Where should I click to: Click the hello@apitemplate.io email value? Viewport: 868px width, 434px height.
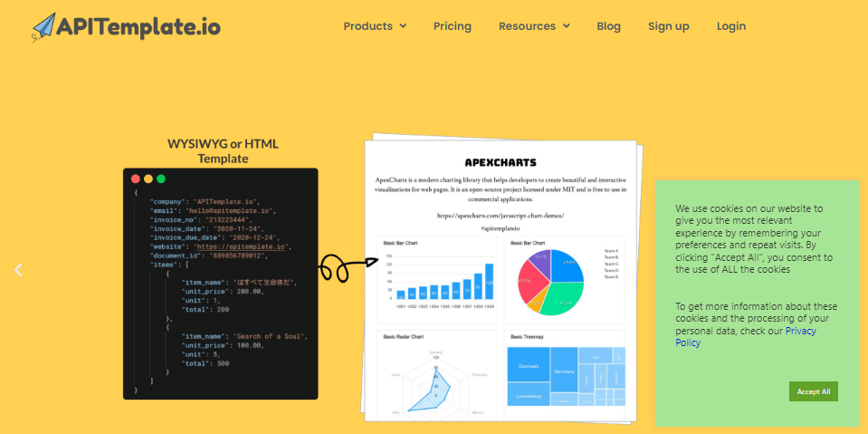click(233, 210)
